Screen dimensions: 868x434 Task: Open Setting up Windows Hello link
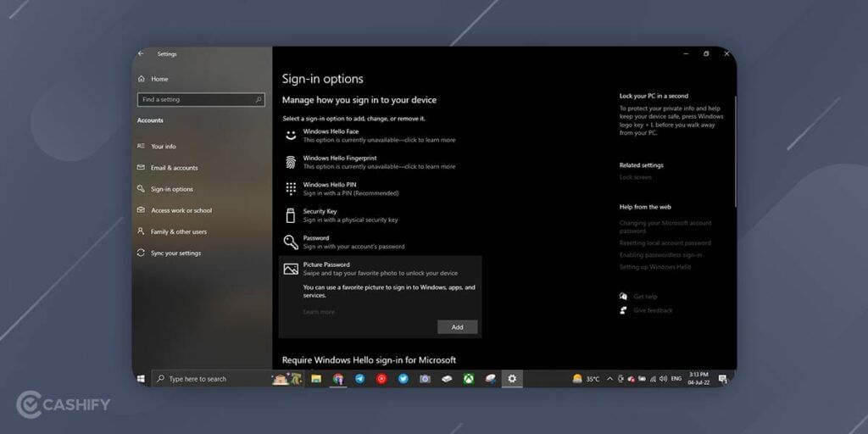tap(655, 267)
